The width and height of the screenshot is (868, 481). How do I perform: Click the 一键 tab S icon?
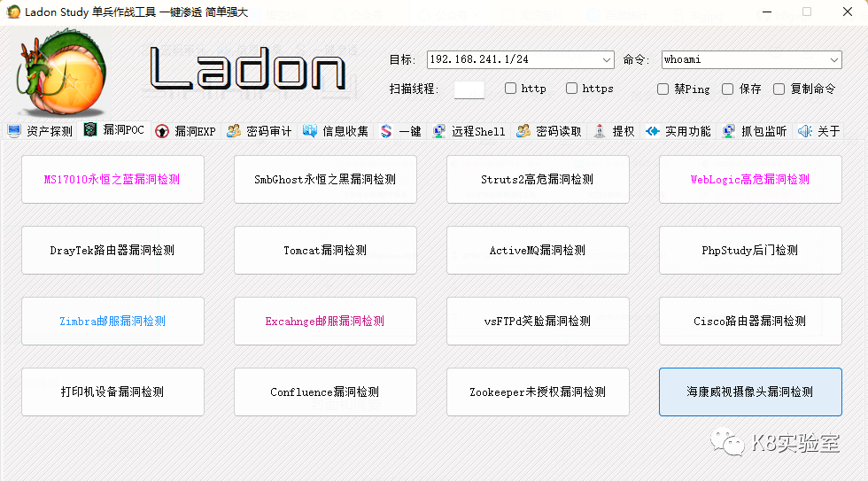tap(386, 131)
